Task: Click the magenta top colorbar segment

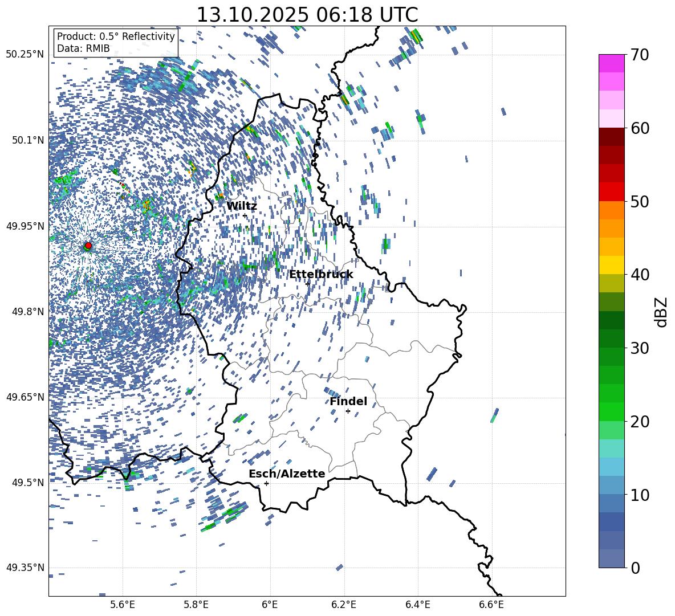Action: pos(612,64)
